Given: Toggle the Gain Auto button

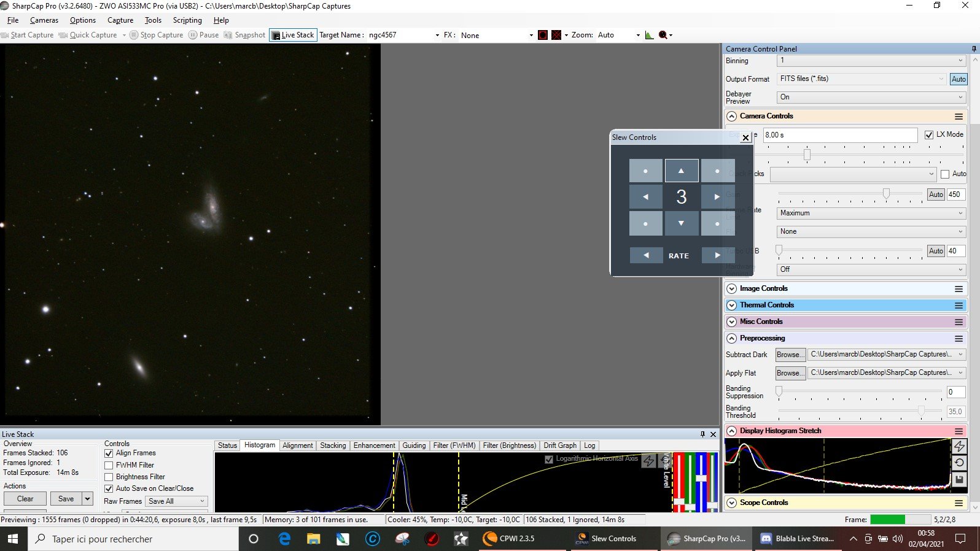Looking at the screenshot, I should point(936,195).
